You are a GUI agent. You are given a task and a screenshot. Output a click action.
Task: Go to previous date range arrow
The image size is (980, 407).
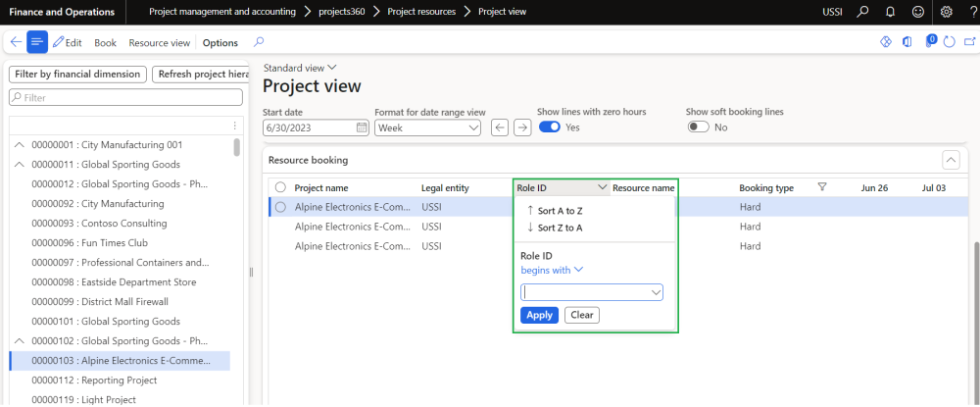(500, 127)
